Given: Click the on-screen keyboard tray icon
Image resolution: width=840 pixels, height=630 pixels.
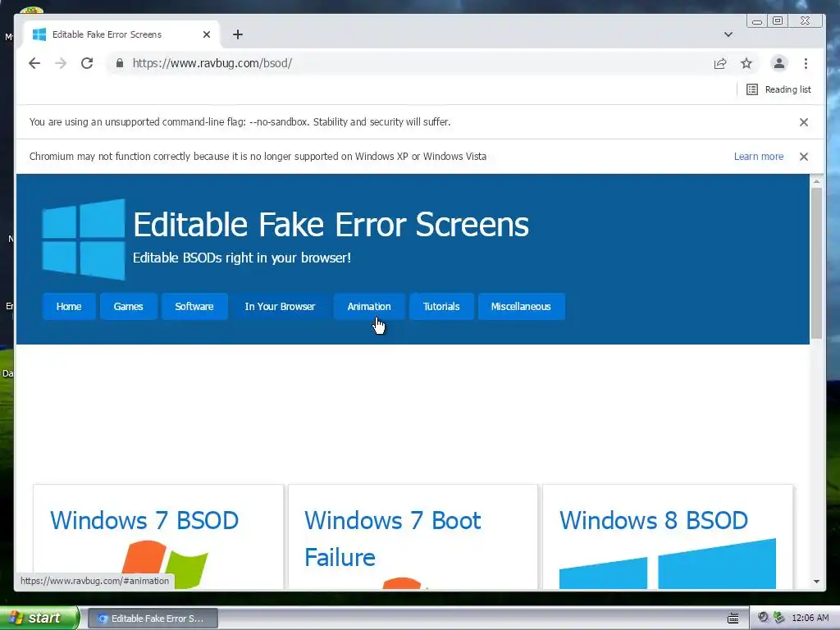Looking at the screenshot, I should click(733, 619).
